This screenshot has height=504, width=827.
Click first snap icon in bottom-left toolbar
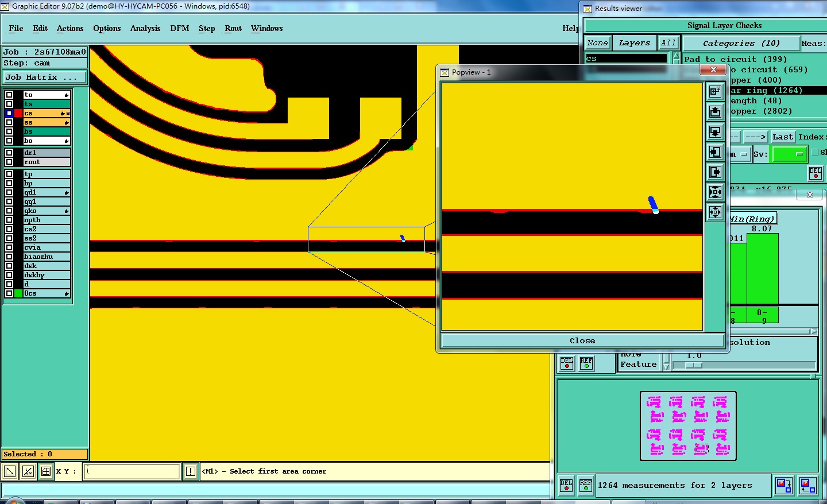[x=10, y=471]
